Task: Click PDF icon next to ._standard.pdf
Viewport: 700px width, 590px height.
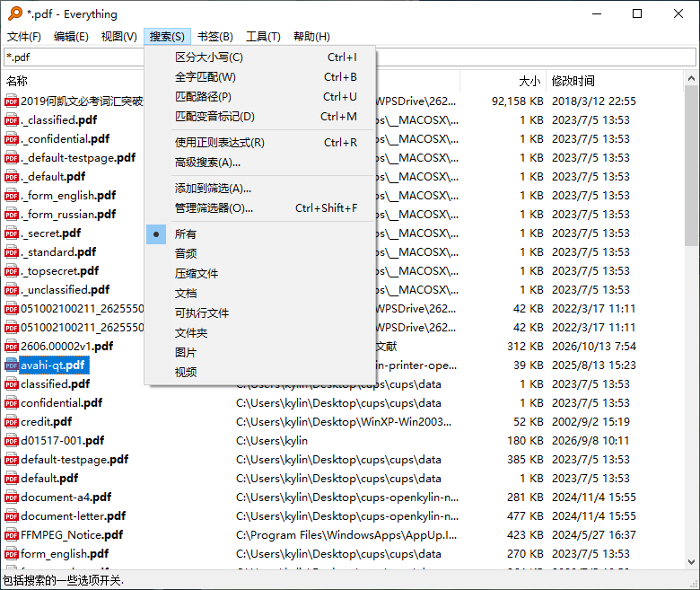Action: point(11,252)
